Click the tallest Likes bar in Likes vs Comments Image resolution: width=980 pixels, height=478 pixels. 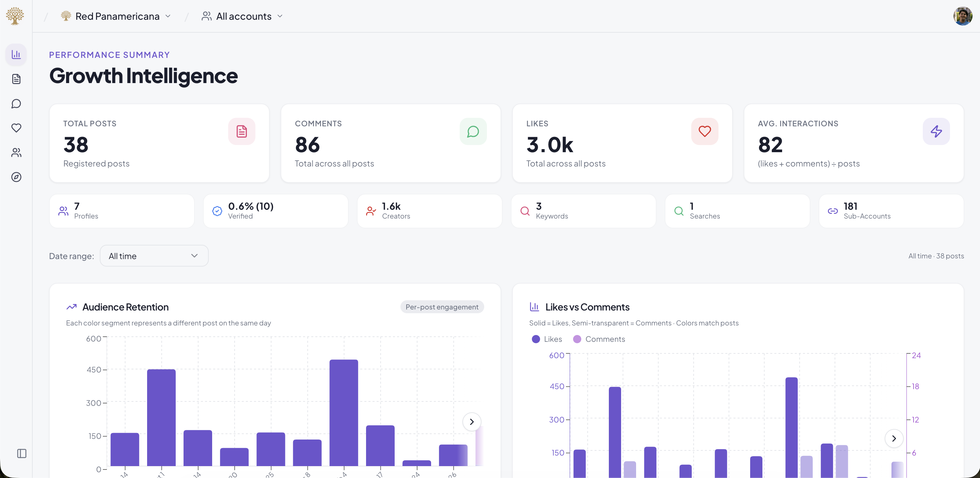791,427
